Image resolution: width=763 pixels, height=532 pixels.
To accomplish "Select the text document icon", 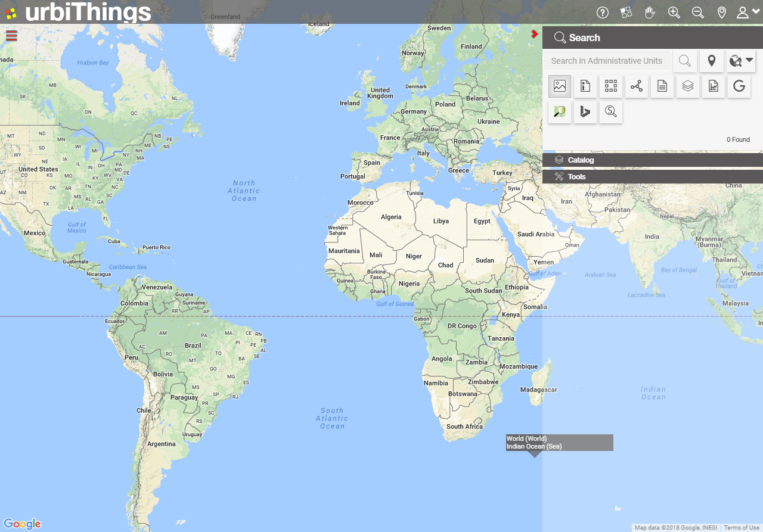I will point(662,86).
